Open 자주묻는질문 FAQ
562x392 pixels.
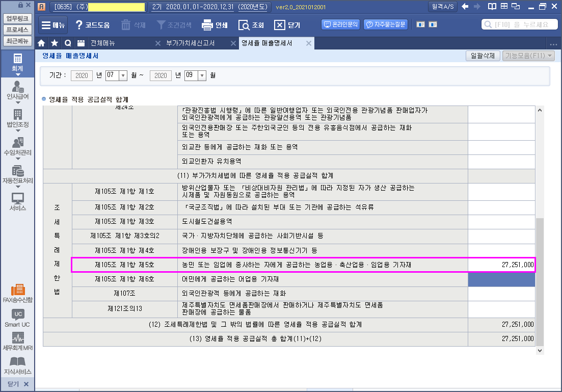pos(386,24)
